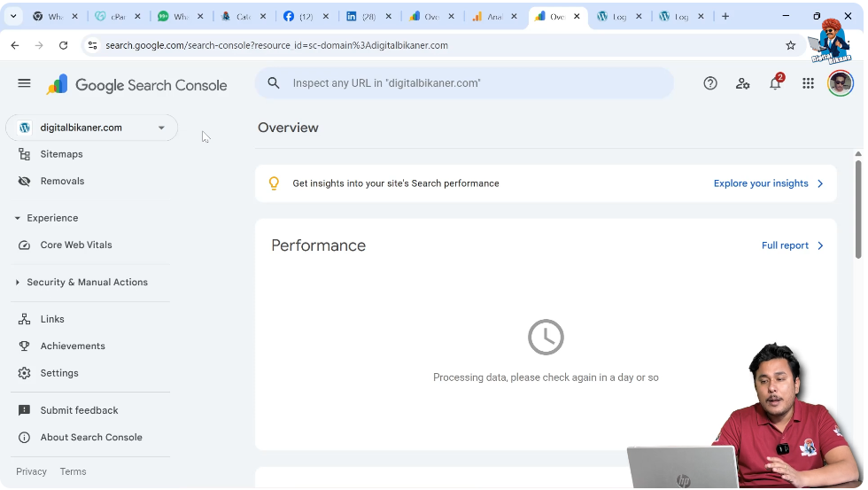The image size is (868, 490).
Task: Open the Google apps grid
Action: (808, 83)
